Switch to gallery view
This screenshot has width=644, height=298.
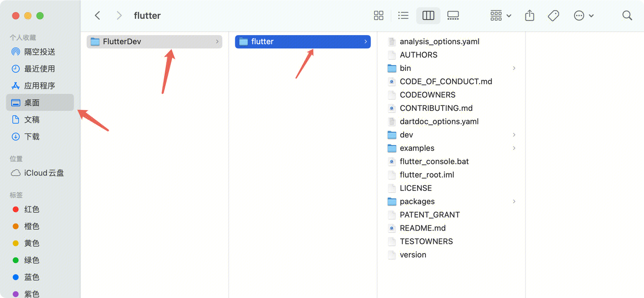(453, 16)
